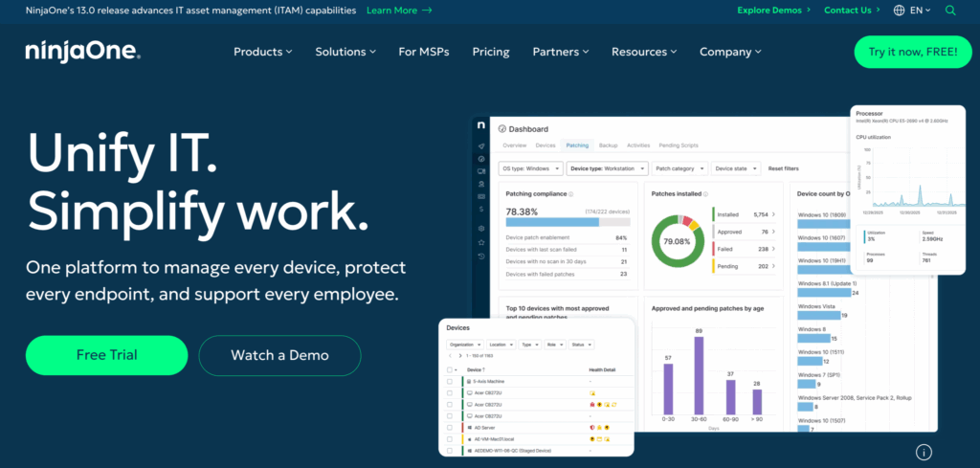
Task: Sort by the Device column header
Action: coord(477,369)
